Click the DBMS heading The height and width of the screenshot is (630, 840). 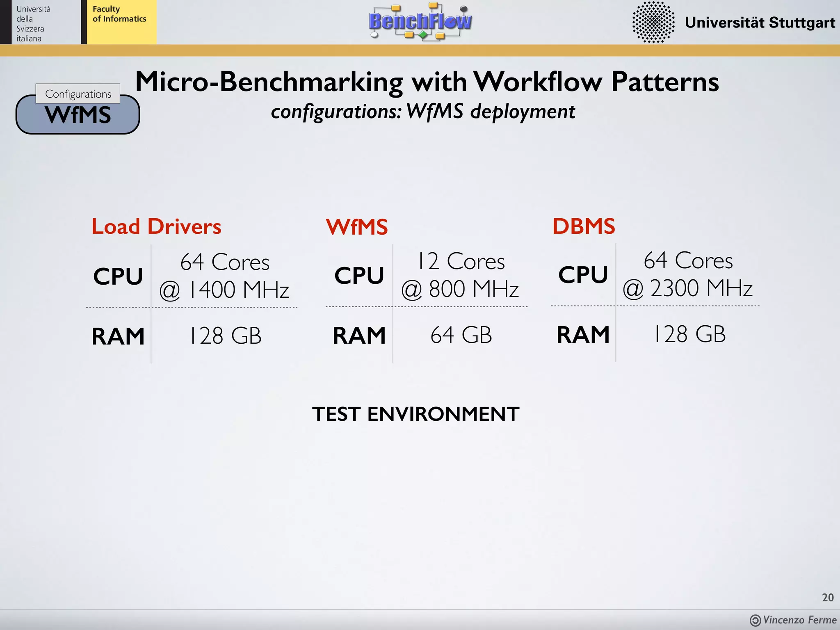point(584,226)
